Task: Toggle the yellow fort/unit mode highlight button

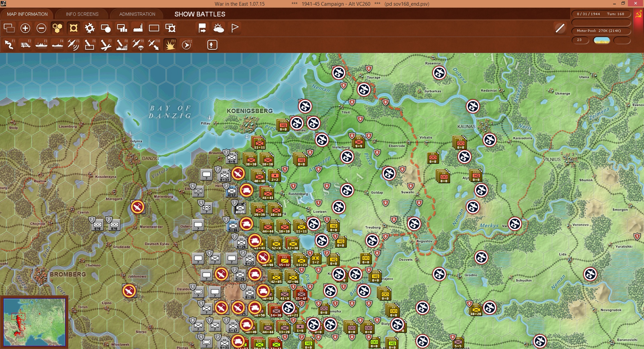Action: [73, 28]
